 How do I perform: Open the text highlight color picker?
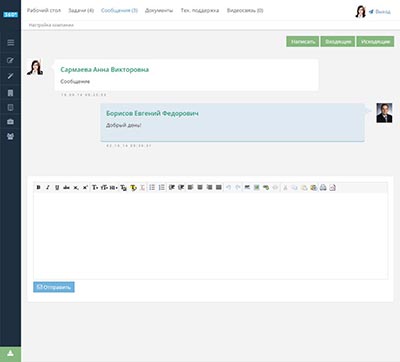(x=133, y=188)
